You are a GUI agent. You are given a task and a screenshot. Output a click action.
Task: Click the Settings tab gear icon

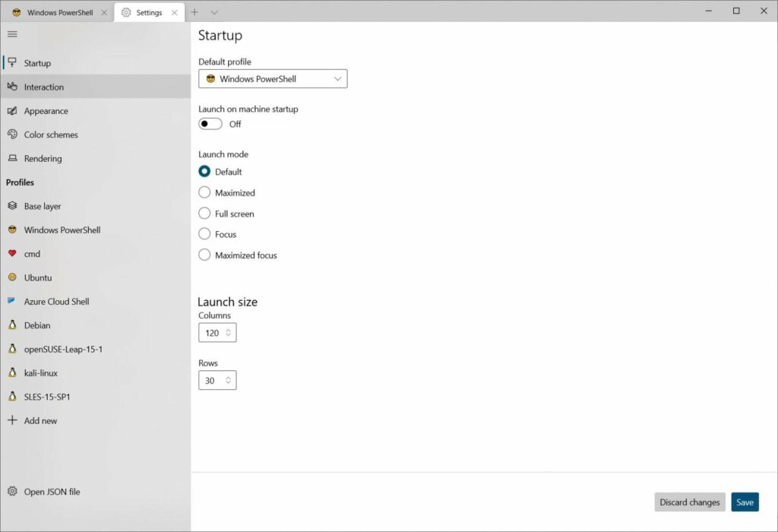pyautogui.click(x=126, y=12)
